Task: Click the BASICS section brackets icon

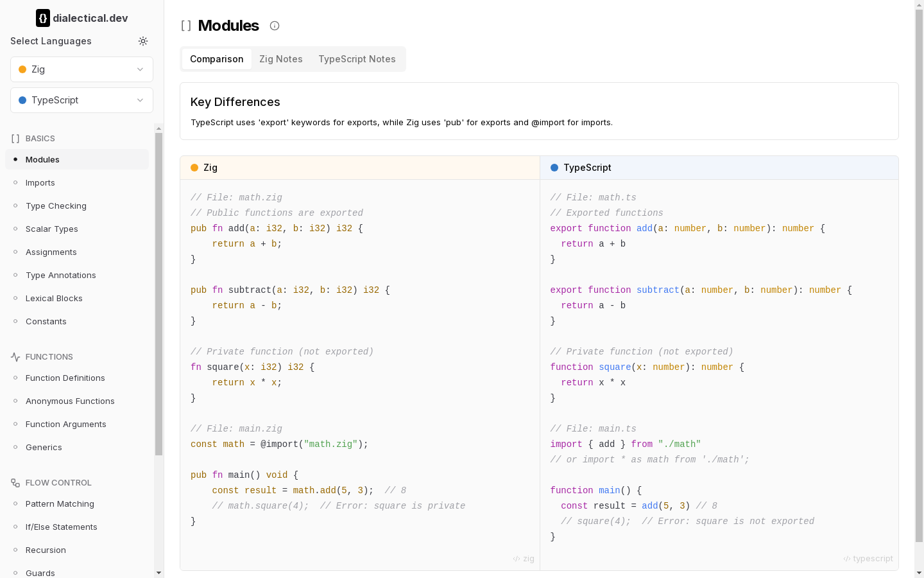Action: 15,139
